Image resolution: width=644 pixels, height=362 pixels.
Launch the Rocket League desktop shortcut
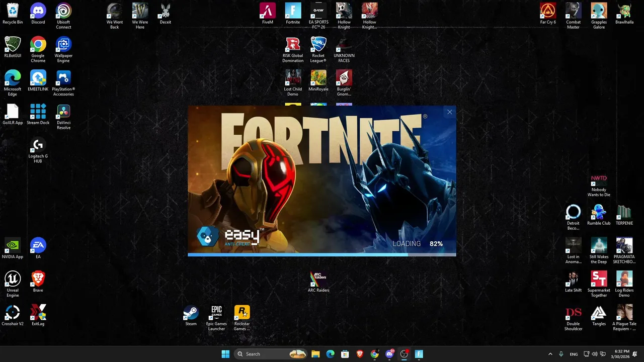tap(318, 50)
